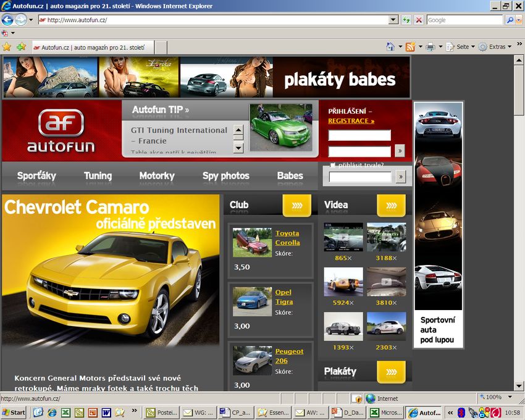The height and width of the screenshot is (420, 525).
Task: Click the 'plakáty babes' banner
Action: coord(206,77)
